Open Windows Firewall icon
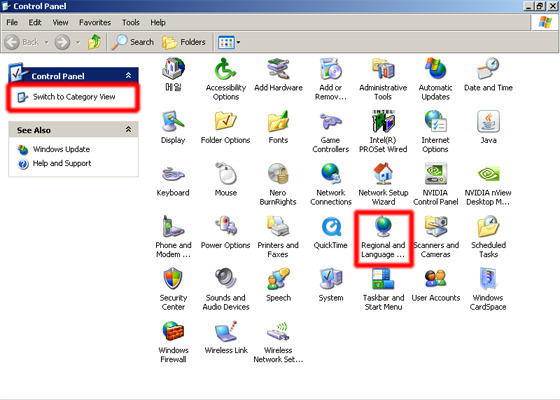The height and width of the screenshot is (400, 560). click(x=173, y=341)
